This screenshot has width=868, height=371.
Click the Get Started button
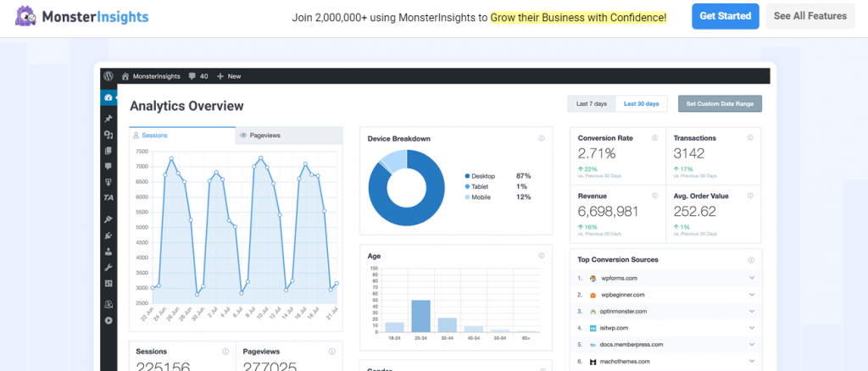point(726,16)
